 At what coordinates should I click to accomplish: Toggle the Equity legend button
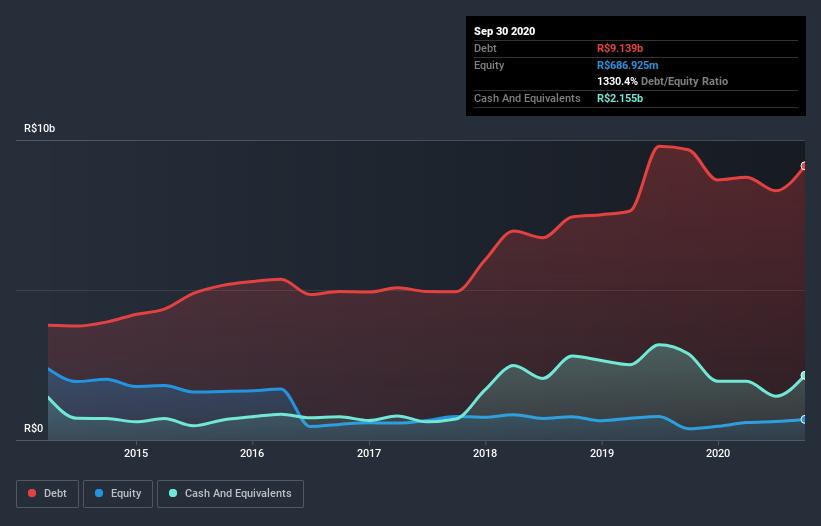[118, 494]
